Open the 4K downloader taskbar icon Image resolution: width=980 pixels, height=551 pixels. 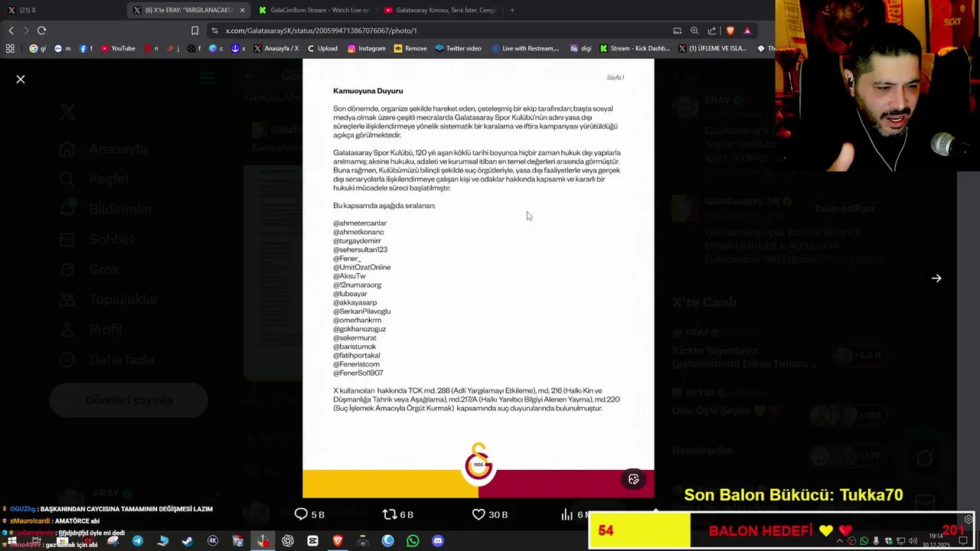[x=213, y=541]
